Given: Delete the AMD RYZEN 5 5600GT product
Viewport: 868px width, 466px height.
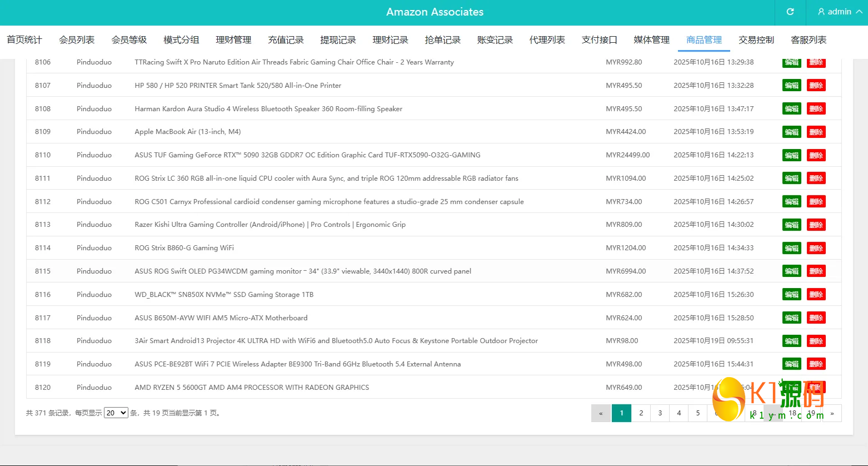Looking at the screenshot, I should click(x=816, y=387).
